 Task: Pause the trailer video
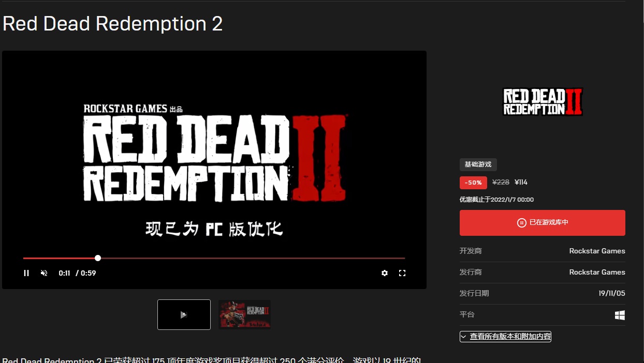[x=26, y=273]
